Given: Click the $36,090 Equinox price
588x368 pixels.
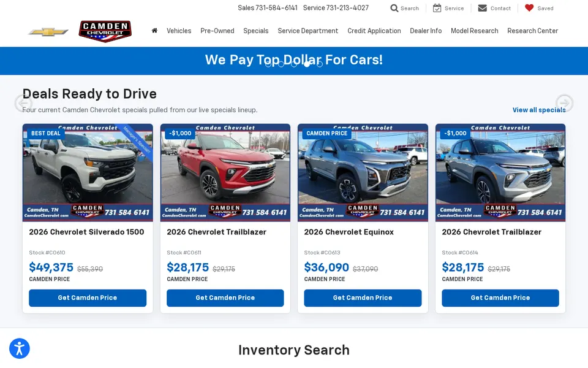Looking at the screenshot, I should pos(326,267).
